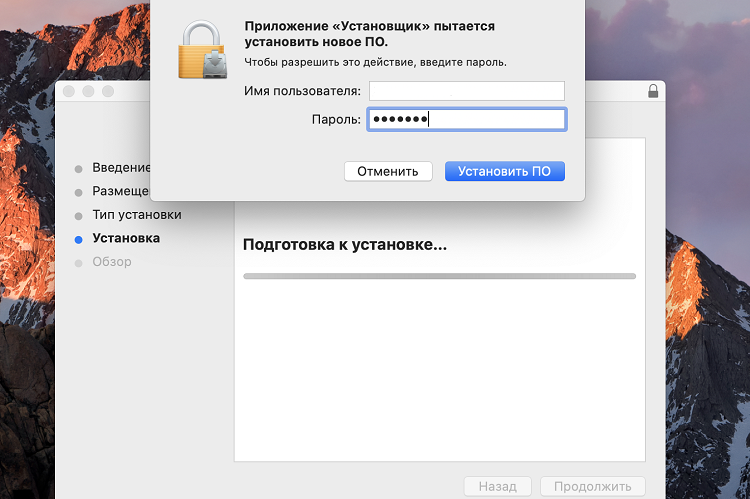
Task: Click the installation progress bar
Action: coord(440,276)
